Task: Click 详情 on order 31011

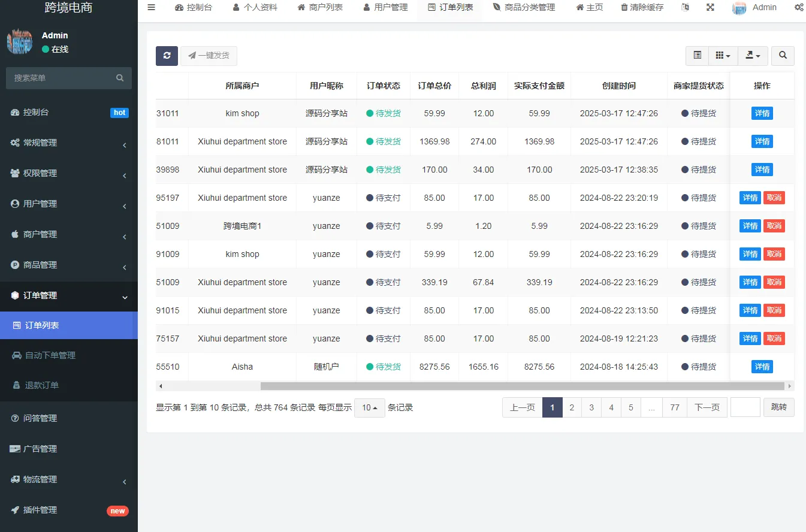Action: click(x=762, y=113)
